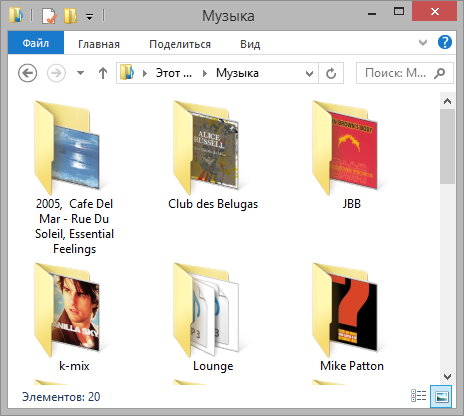Click the 'k-mix' folder name label
Image resolution: width=464 pixels, height=416 pixels.
tap(74, 366)
